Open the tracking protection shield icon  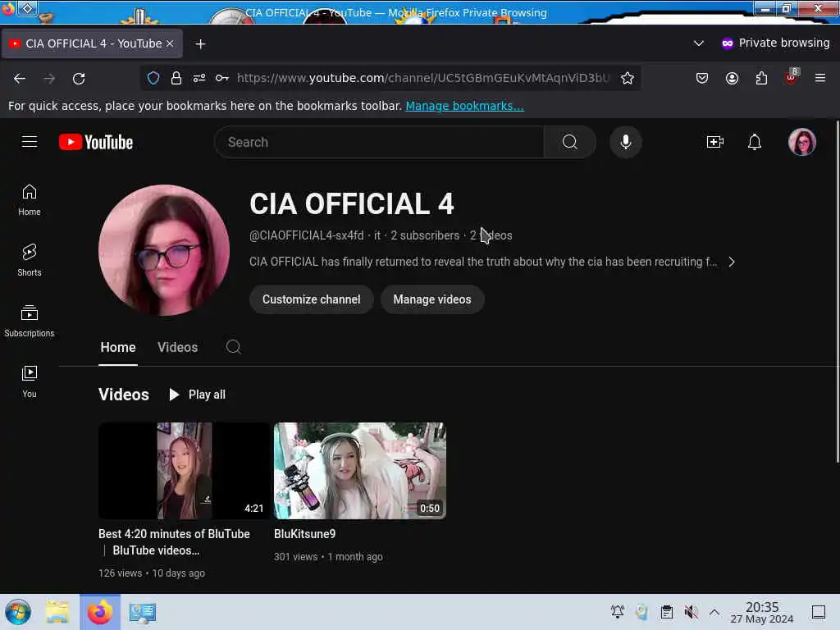tap(153, 78)
